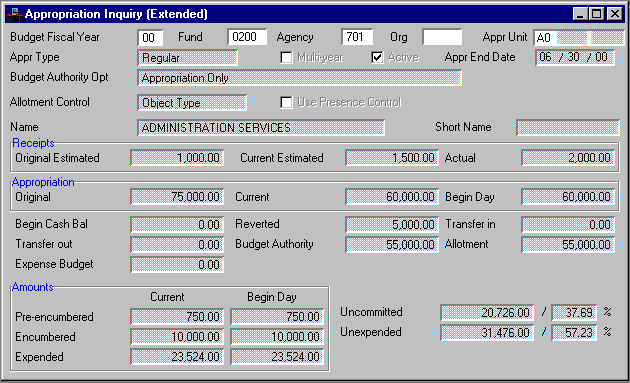Click the Uncommitted amount 20,726.00

click(x=487, y=313)
